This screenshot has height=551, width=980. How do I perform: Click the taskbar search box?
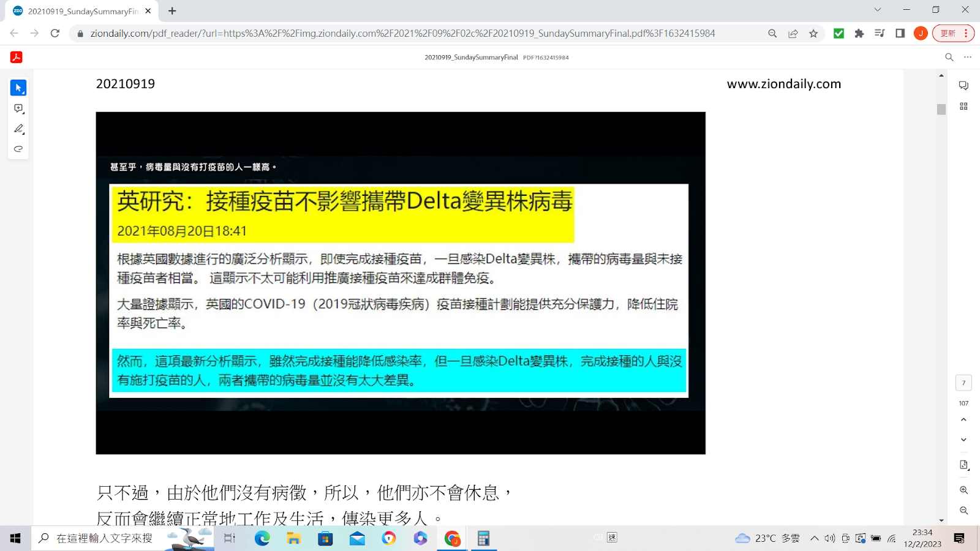(x=123, y=538)
